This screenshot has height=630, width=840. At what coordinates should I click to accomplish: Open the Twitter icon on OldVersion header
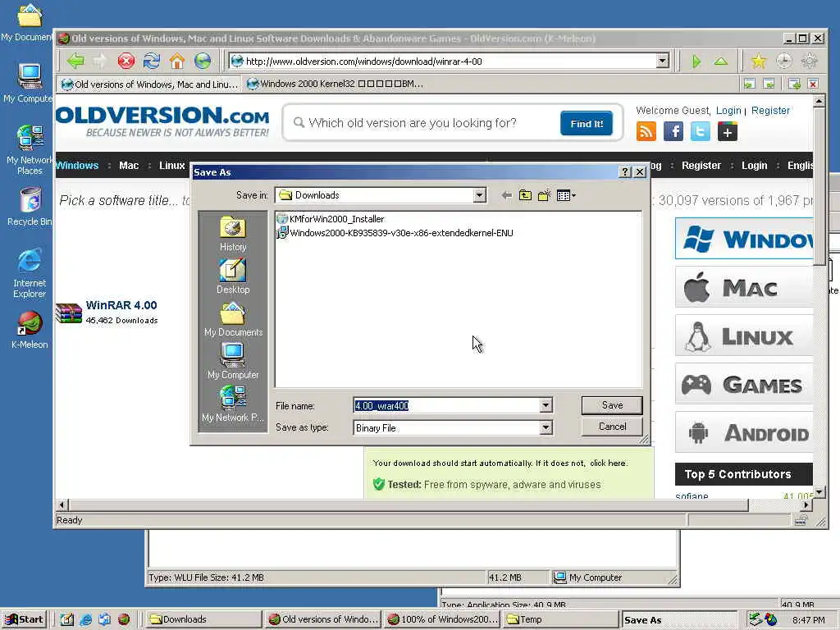[x=701, y=132]
